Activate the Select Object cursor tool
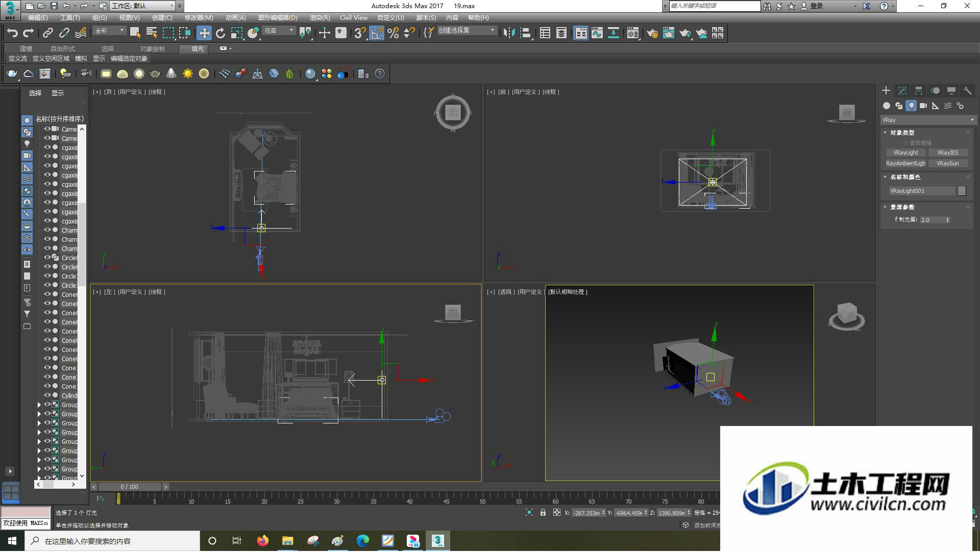Screen dimensions: 980x552 click(135, 33)
